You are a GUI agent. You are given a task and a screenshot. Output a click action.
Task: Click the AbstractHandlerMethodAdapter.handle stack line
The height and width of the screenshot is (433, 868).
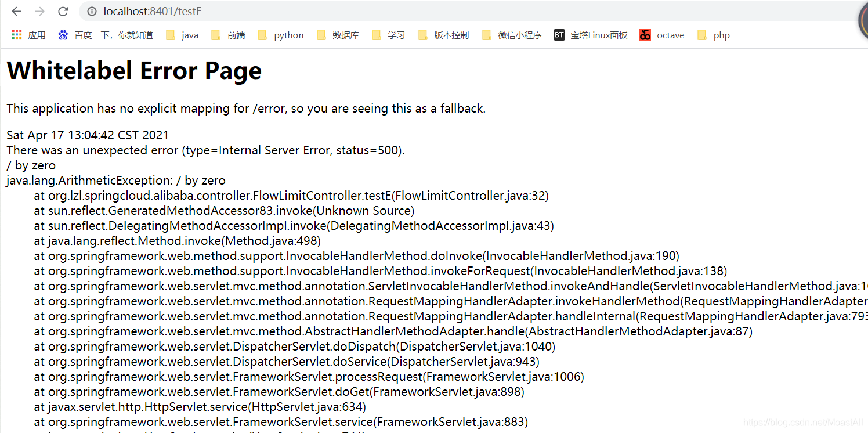point(393,331)
